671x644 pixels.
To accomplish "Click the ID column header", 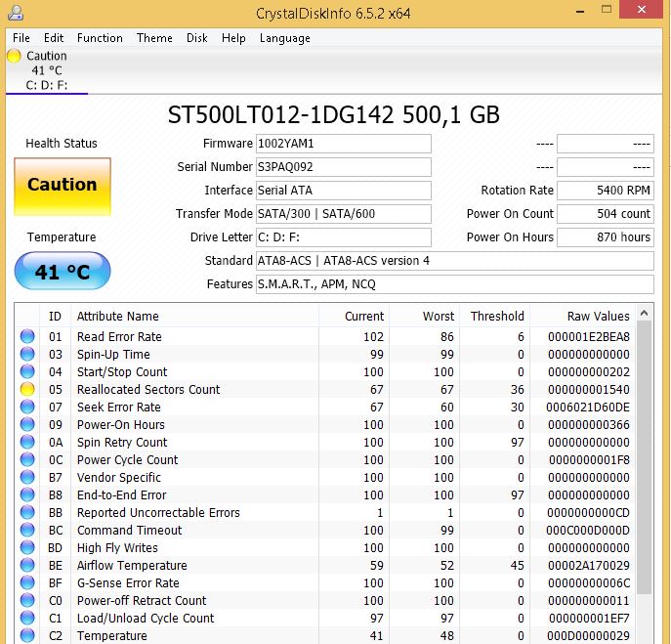I will [56, 316].
